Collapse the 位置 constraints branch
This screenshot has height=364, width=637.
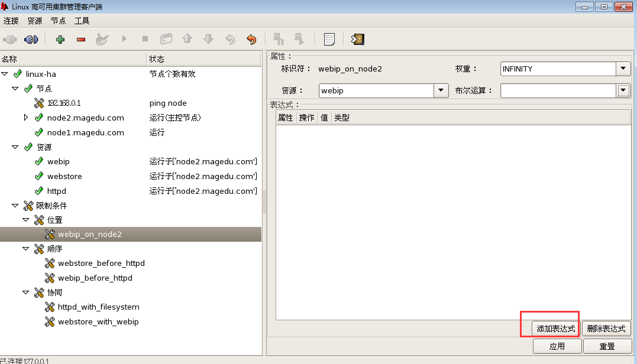click(25, 220)
